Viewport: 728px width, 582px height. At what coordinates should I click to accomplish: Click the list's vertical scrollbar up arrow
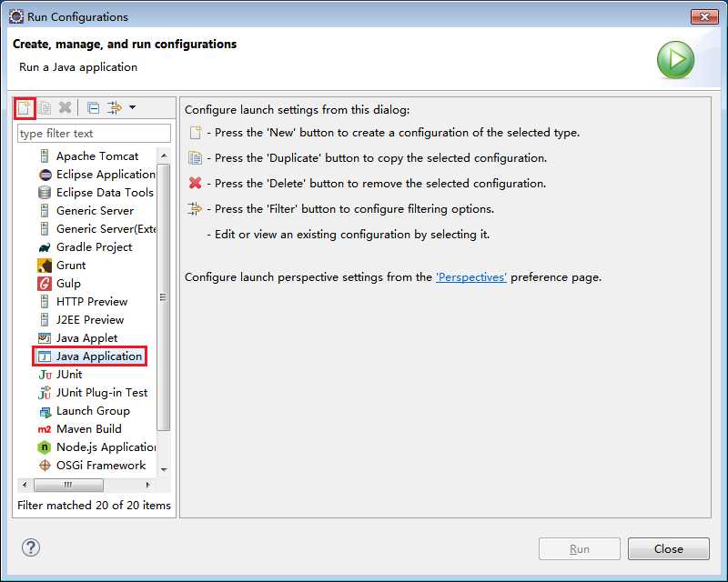coord(164,156)
